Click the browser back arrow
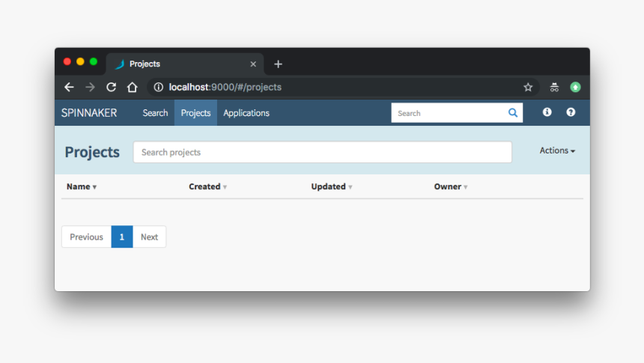644x363 pixels. [x=69, y=87]
